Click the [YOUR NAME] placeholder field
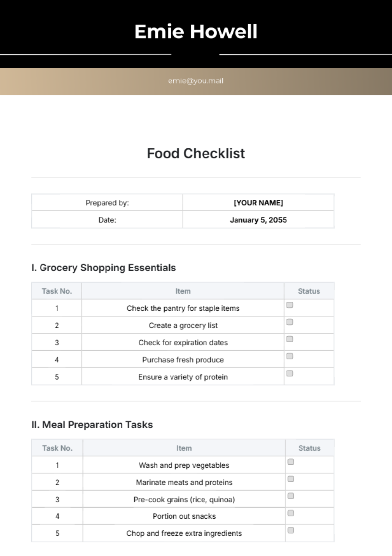 [x=258, y=203]
